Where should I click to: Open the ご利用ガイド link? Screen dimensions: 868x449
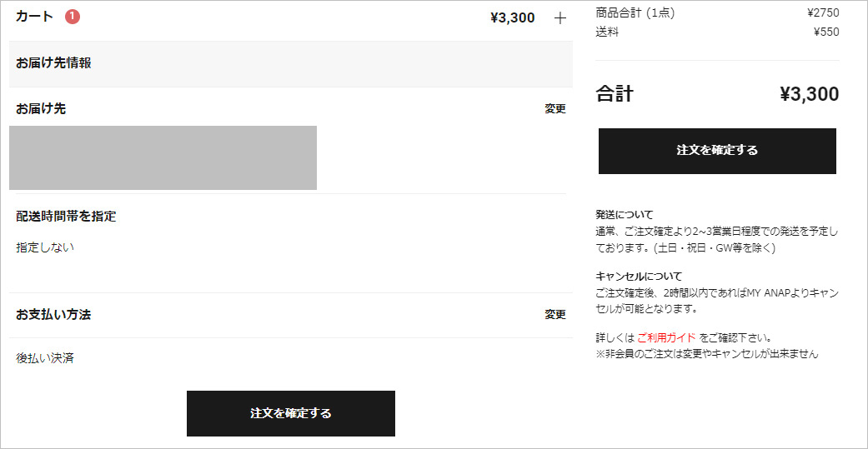(x=666, y=338)
